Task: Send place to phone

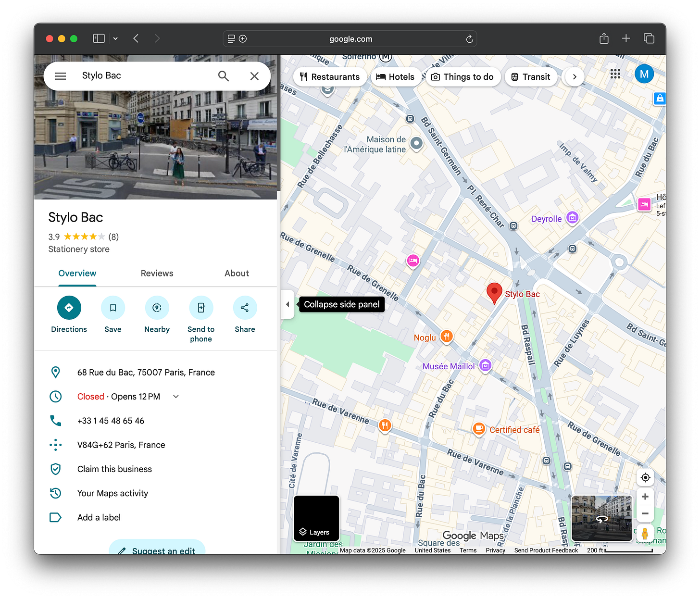Action: 201,320
